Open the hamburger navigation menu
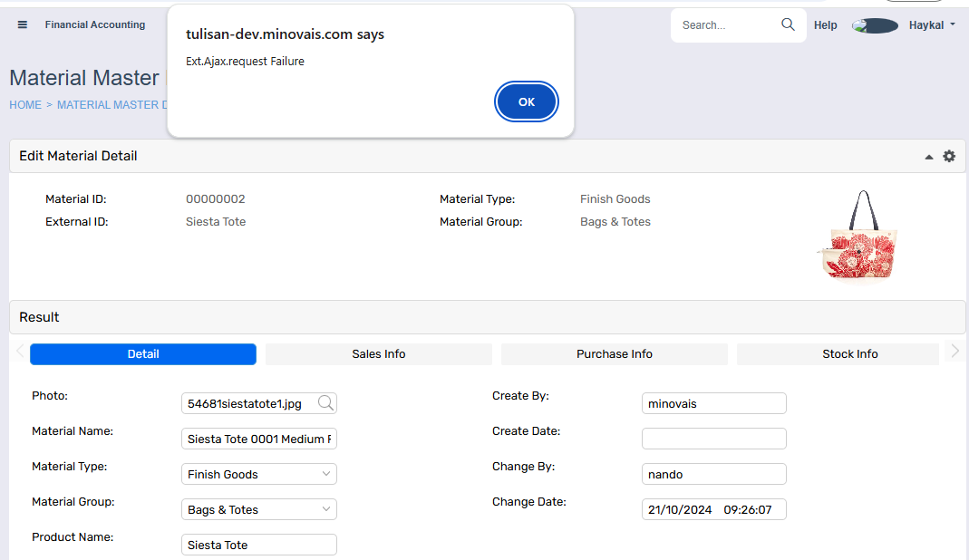Screen dimensions: 969x560 tap(23, 24)
